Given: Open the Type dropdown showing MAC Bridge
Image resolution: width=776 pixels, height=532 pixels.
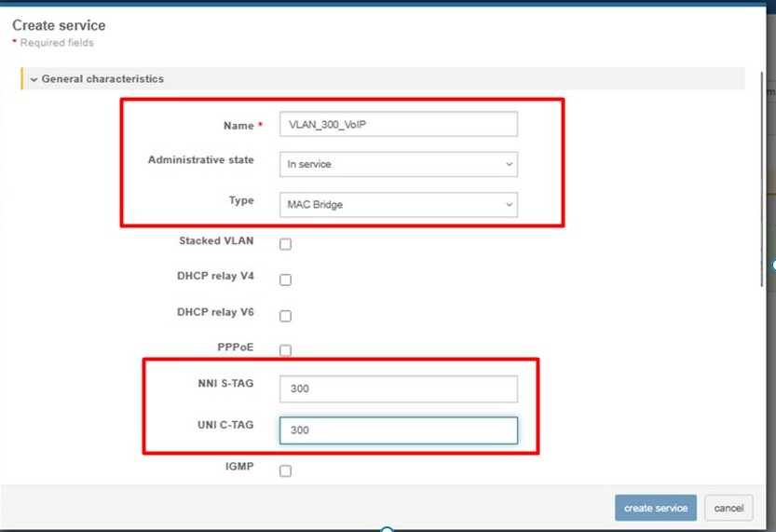Looking at the screenshot, I should (x=398, y=204).
